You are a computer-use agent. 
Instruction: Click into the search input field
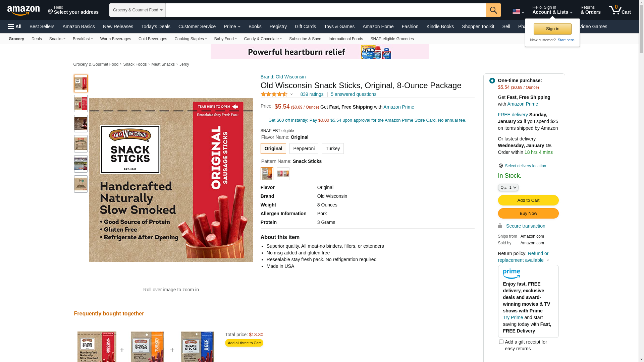326,10
